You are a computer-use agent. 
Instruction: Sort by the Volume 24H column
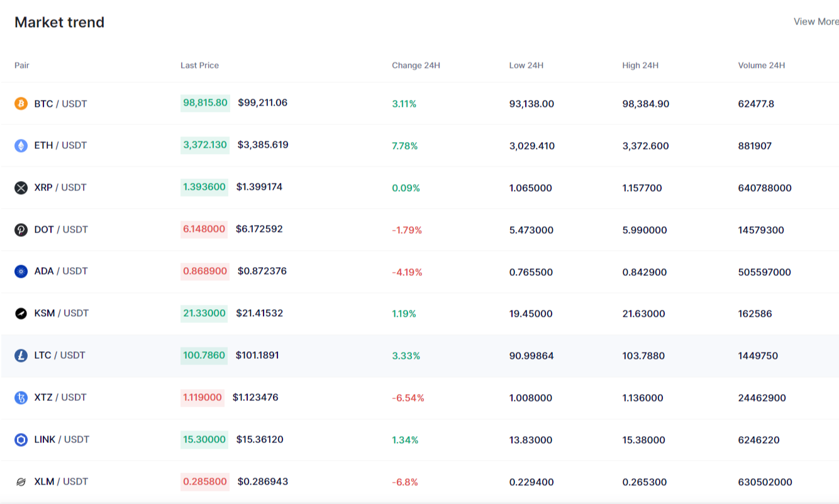click(762, 65)
